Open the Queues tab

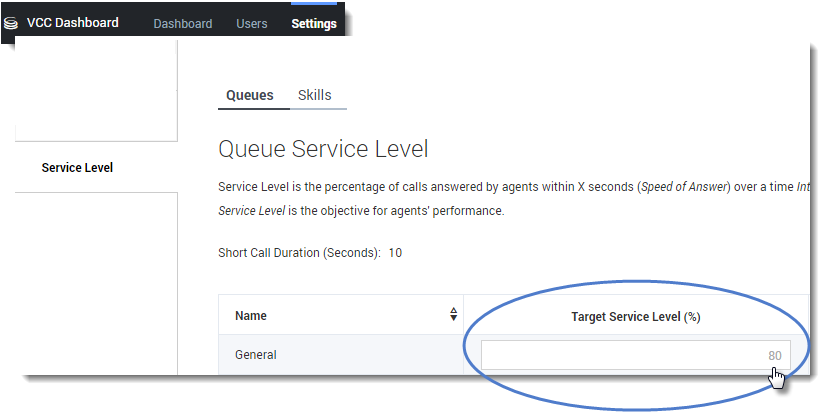[x=249, y=95]
